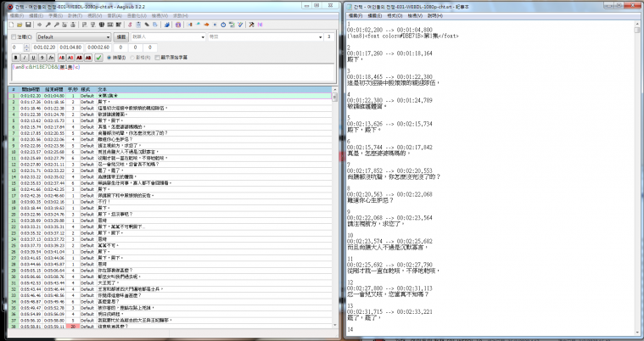Viewport: 644px width, 341px height.
Task: Snap subtitle start to video icon
Action: click(x=84, y=25)
